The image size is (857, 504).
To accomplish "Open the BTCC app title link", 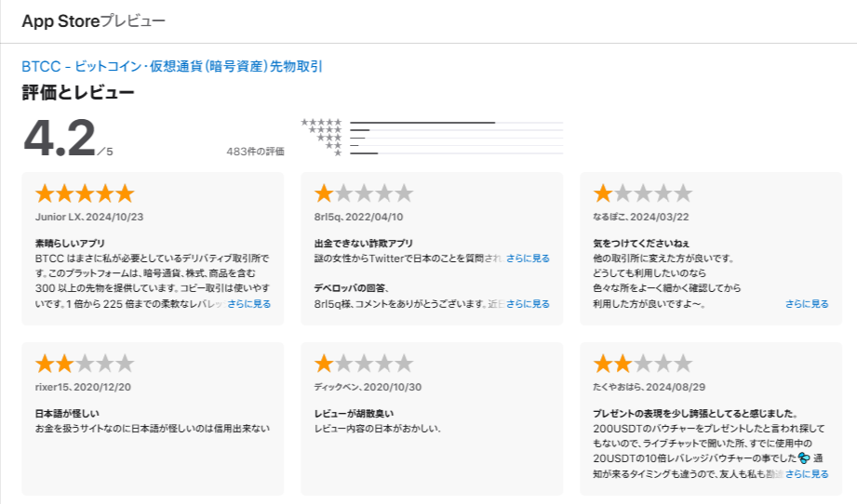I will click(x=171, y=67).
